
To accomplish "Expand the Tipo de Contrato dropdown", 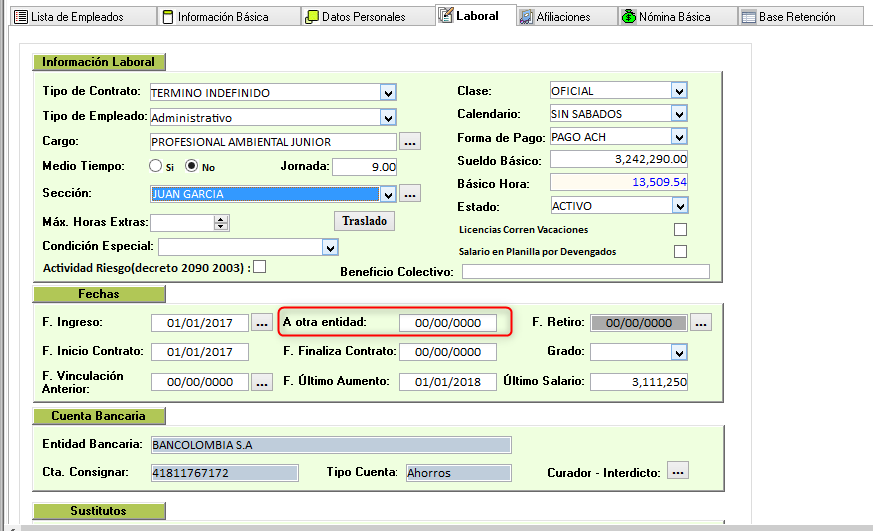I will tap(388, 93).
